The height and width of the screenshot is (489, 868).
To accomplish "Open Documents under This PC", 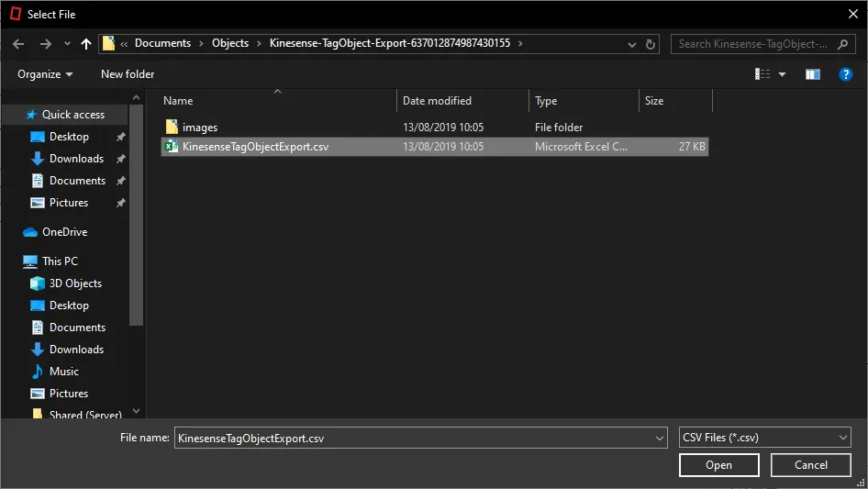I will tap(77, 328).
